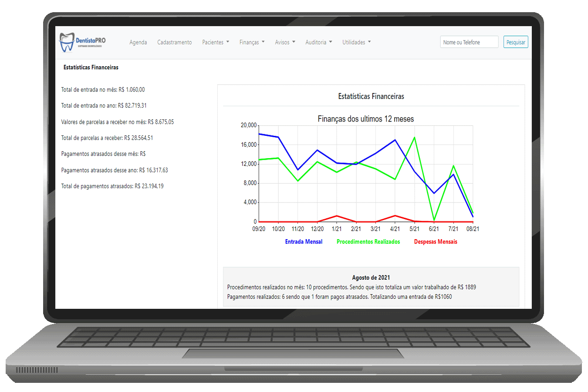Click the red line bump at 1/21
The width and height of the screenshot is (588, 392).
click(x=337, y=216)
